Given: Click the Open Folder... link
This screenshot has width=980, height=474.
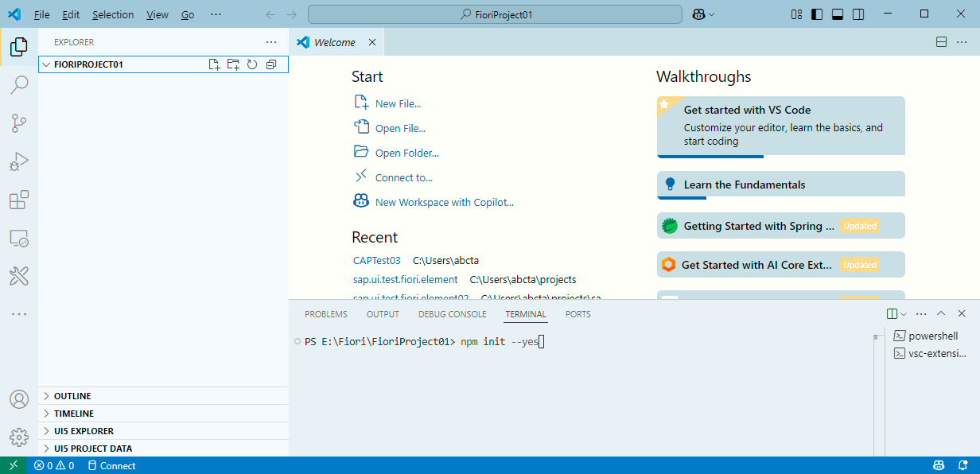Looking at the screenshot, I should point(406,153).
